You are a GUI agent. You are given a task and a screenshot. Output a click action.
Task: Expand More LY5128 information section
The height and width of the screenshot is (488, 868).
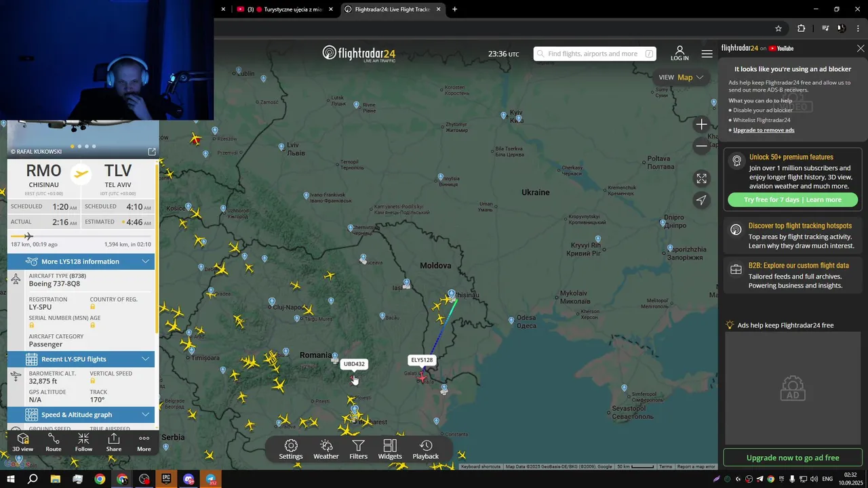(x=81, y=262)
